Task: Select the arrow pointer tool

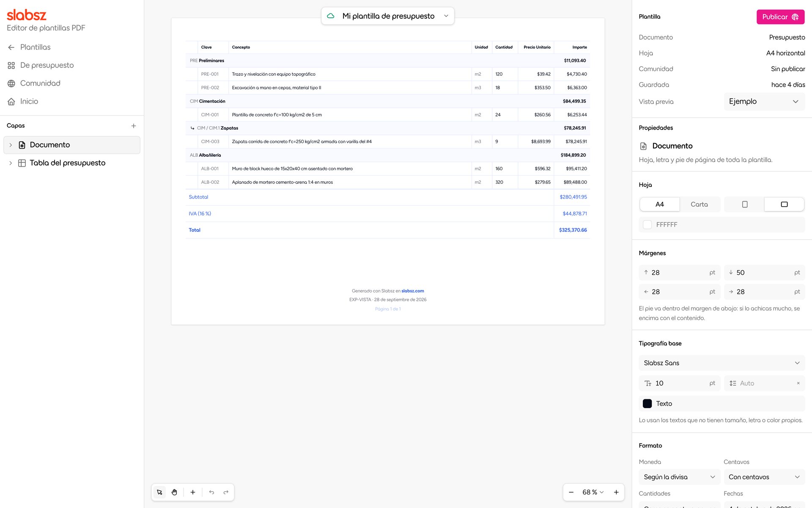Action: (159, 492)
